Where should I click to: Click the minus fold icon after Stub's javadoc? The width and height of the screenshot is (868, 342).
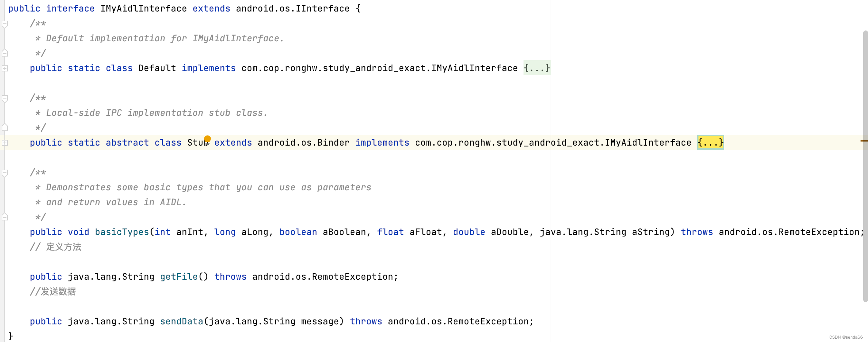[x=5, y=128]
